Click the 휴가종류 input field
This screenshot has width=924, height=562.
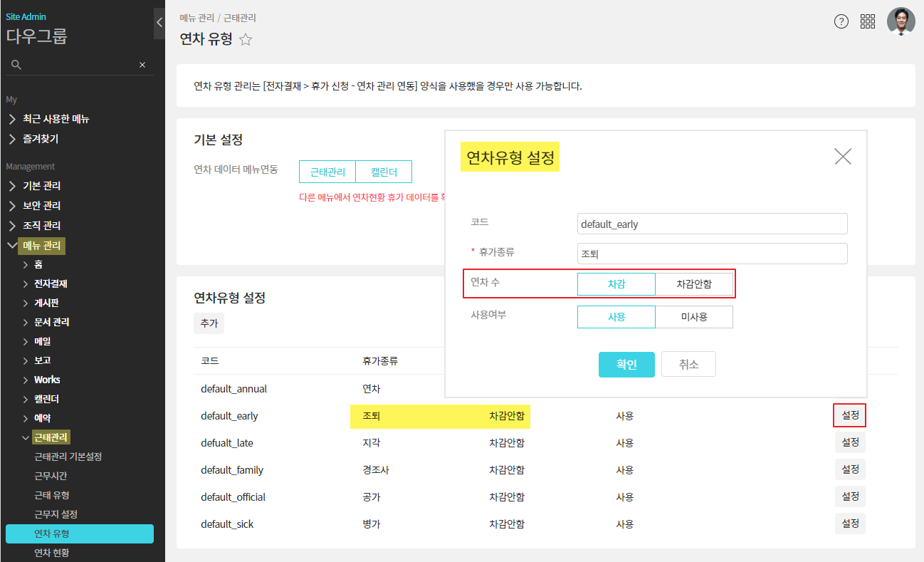click(x=712, y=254)
